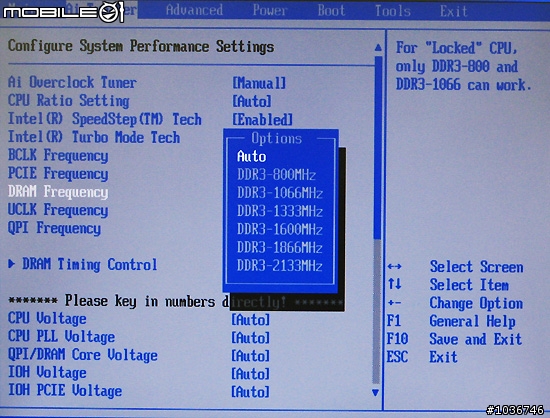
Task: Select DDR3-1066MHz option
Action: point(280,193)
